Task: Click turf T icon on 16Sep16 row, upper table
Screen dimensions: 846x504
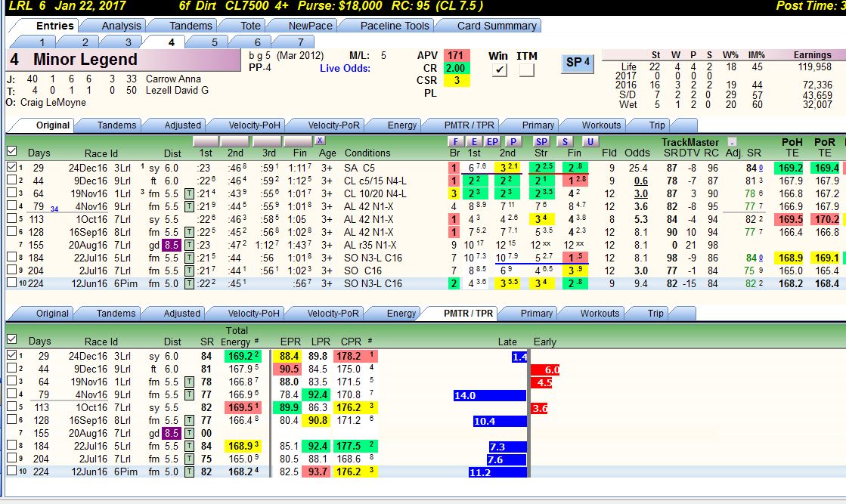Action: (x=189, y=232)
